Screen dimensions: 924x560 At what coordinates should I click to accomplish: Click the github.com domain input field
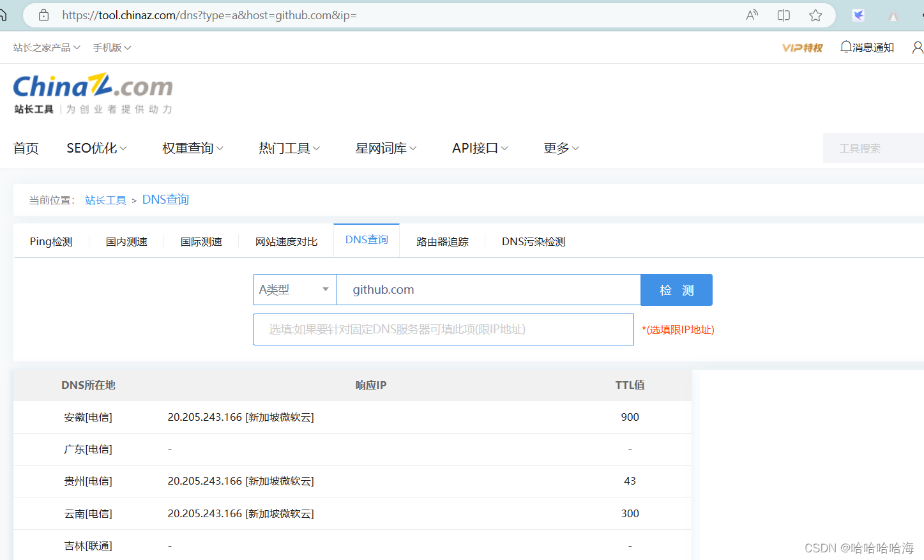489,290
